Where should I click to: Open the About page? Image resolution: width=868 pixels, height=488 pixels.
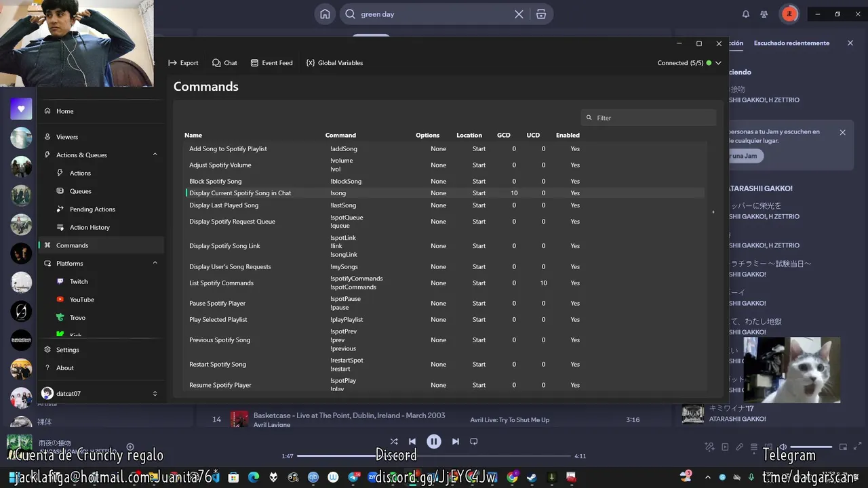100,368
